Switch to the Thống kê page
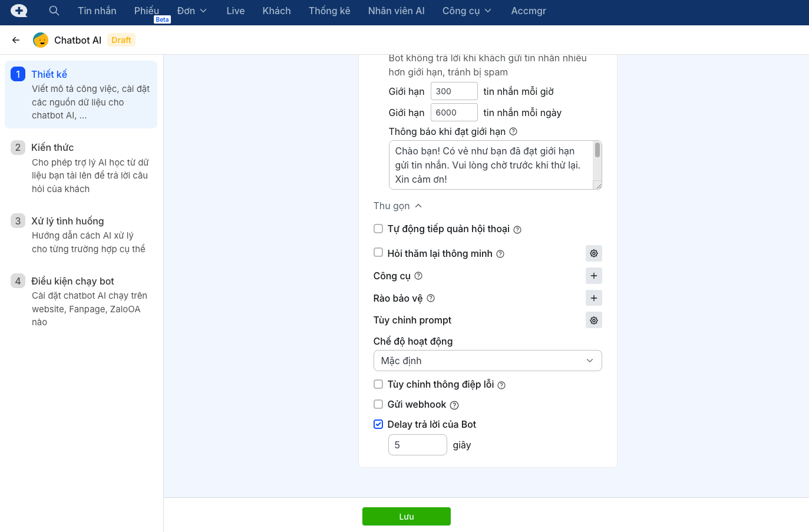809x532 pixels. point(329,11)
